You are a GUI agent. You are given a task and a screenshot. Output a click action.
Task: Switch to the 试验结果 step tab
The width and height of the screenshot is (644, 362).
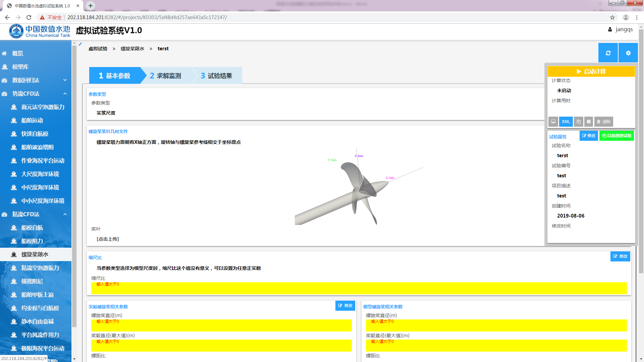click(x=217, y=76)
